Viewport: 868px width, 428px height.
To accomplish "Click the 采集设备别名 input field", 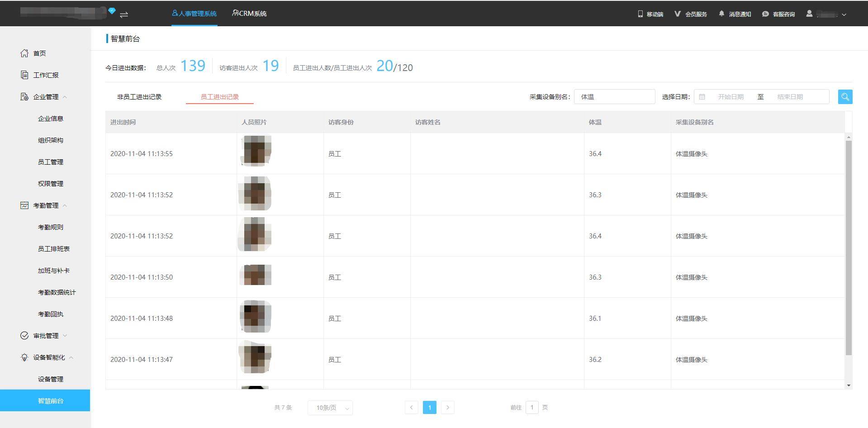I will point(614,97).
